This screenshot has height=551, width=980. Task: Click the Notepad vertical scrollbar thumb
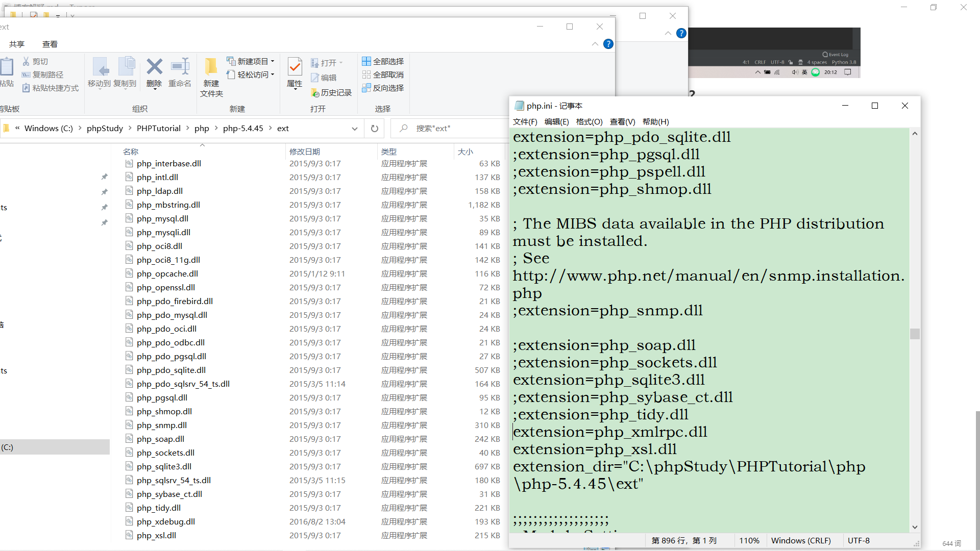pyautogui.click(x=915, y=334)
